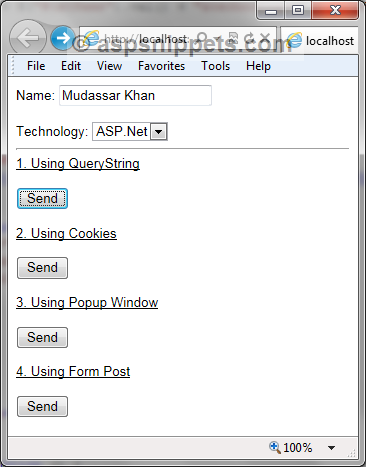Click the search magnifier icon in address bar

[x=202, y=38]
